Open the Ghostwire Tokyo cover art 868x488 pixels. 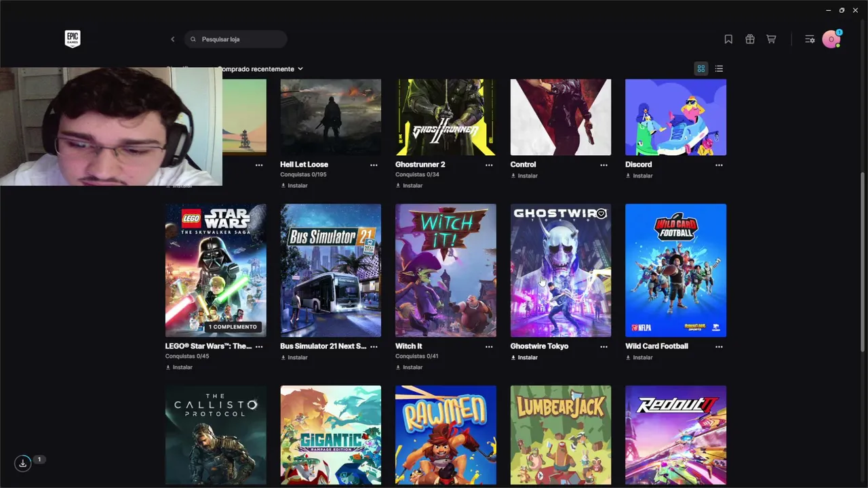pos(561,270)
